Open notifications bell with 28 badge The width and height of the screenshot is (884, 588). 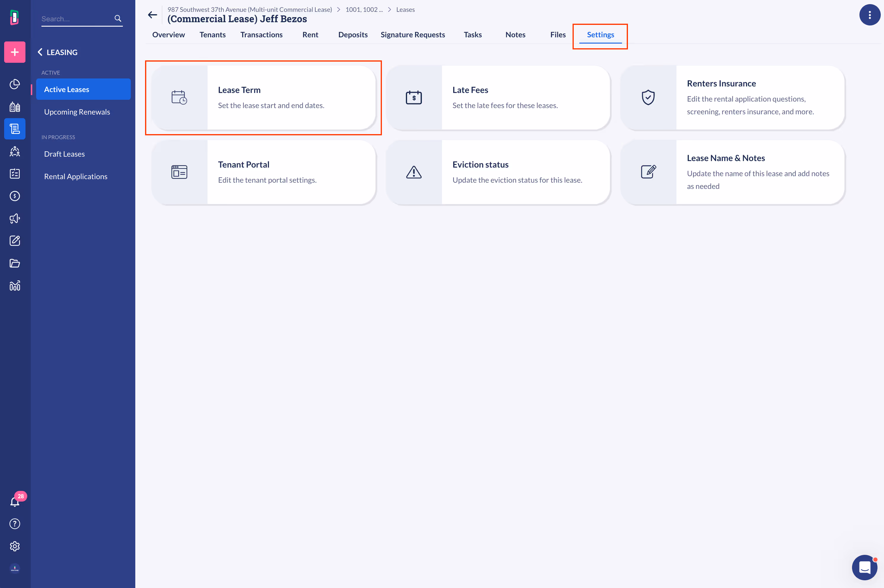click(x=15, y=501)
